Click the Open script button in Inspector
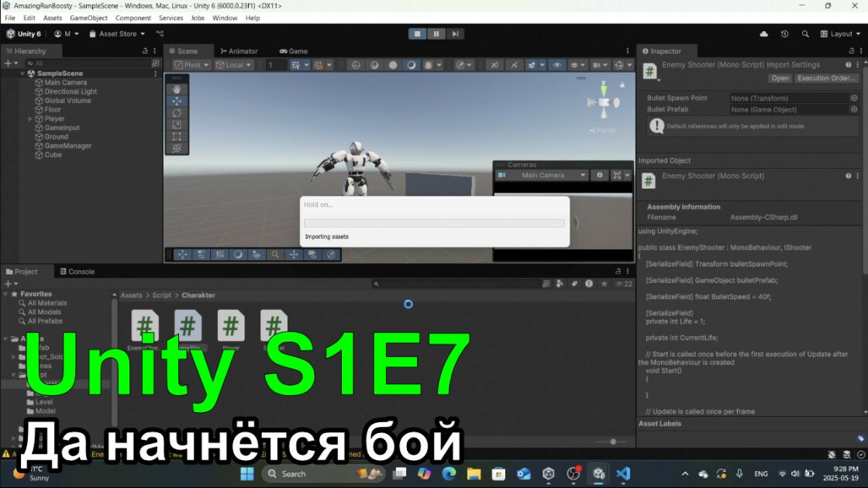 [780, 78]
